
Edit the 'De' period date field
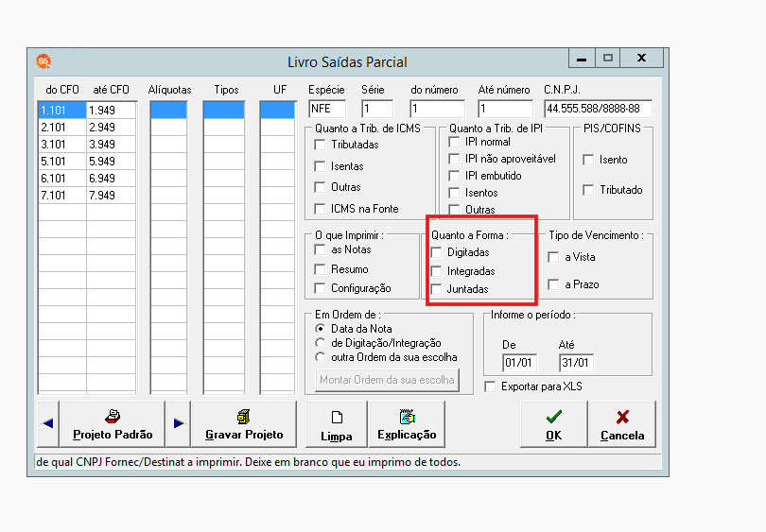tap(519, 363)
